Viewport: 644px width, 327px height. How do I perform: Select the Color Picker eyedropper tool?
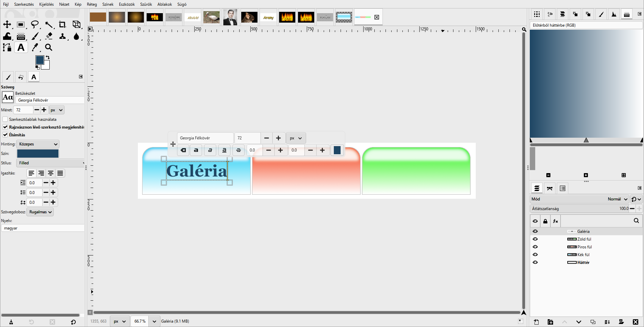[35, 47]
